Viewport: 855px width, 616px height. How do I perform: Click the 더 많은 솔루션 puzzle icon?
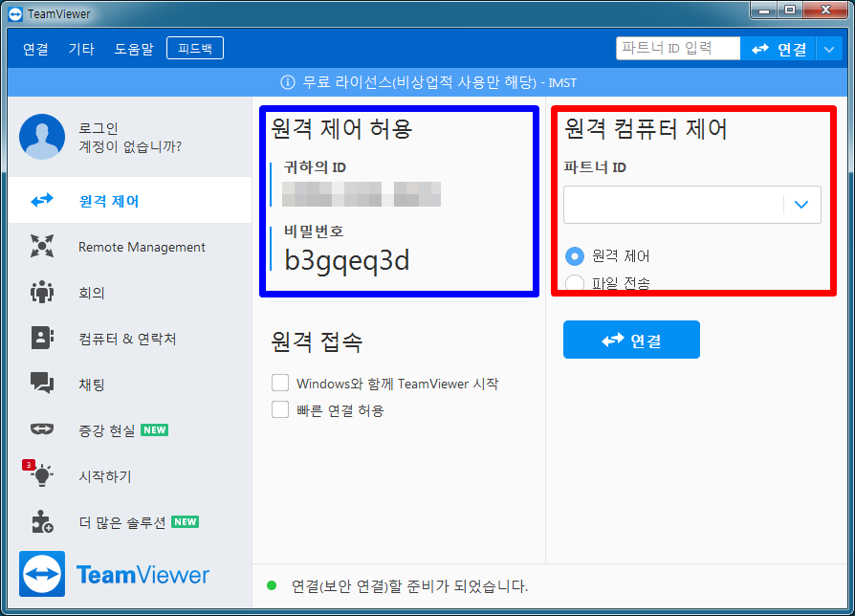pyautogui.click(x=42, y=521)
